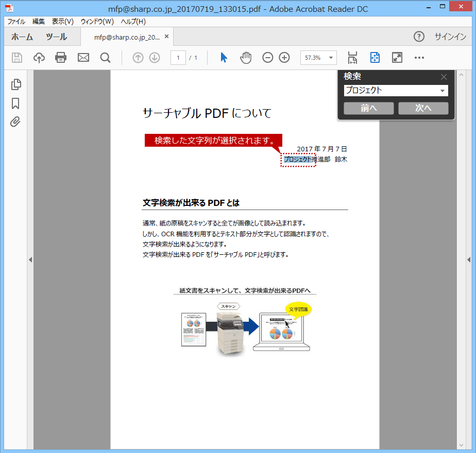Go to previous page arrow icon
This screenshot has width=476, height=453.
138,58
